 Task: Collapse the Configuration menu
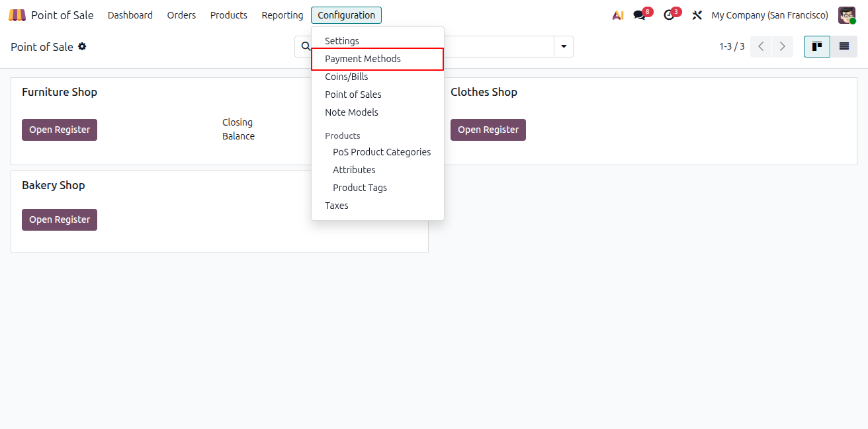346,15
